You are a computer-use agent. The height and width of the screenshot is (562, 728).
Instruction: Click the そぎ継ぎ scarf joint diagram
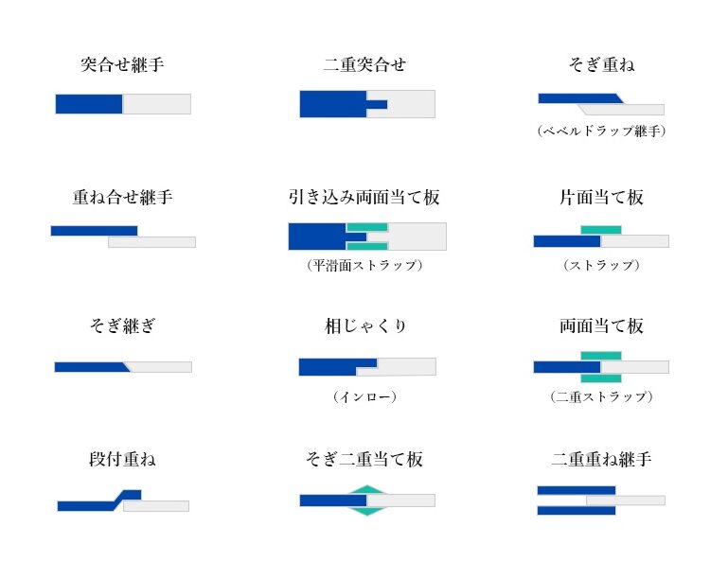pos(123,366)
